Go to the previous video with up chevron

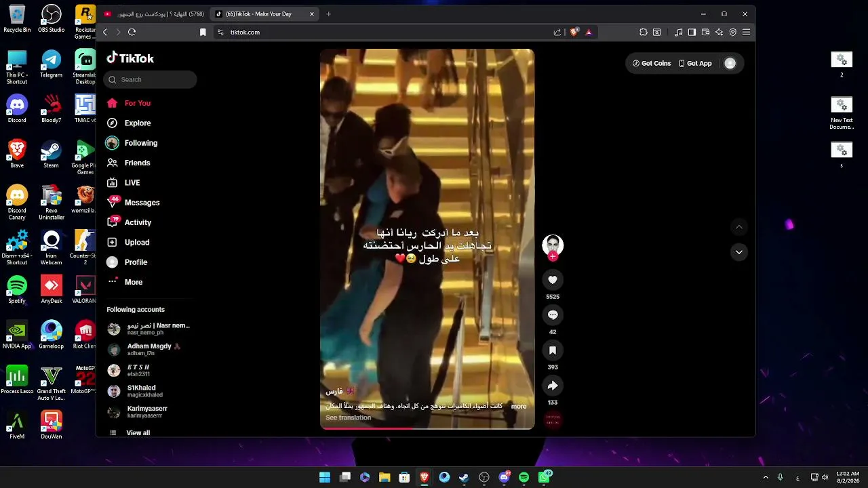739,226
